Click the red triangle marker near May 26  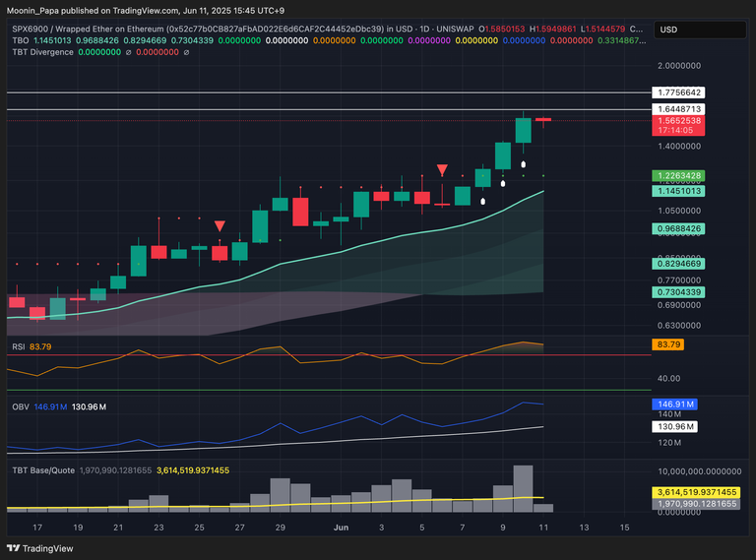pos(220,226)
